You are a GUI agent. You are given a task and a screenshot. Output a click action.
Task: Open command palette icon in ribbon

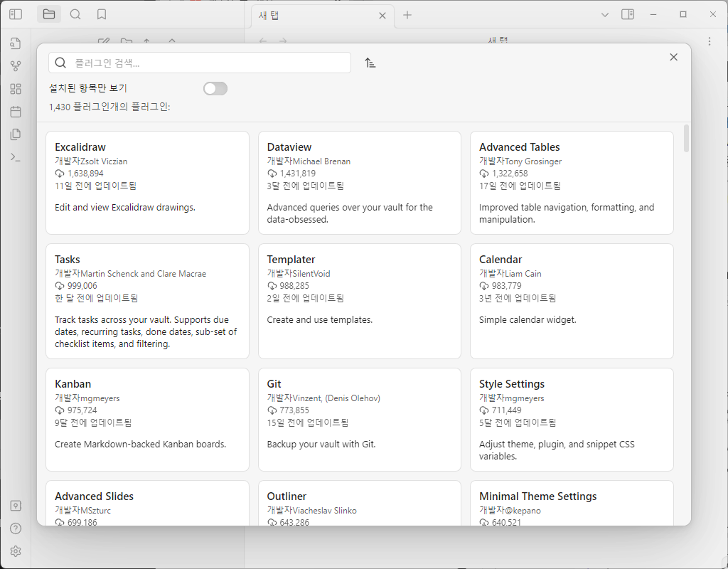(16, 157)
